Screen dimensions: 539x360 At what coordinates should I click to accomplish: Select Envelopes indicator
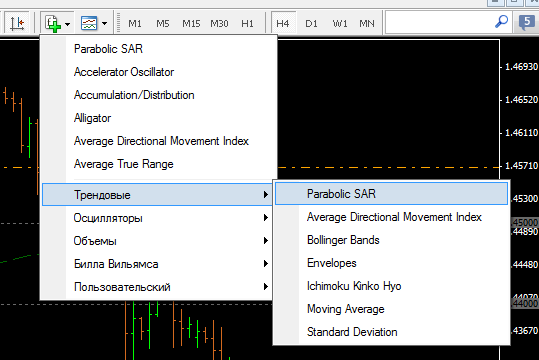[392, 263]
